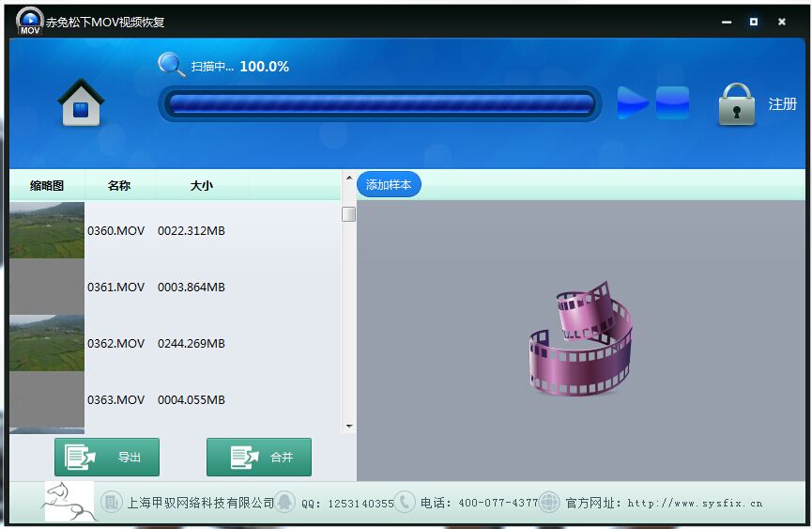Maximize the application window
The image size is (812, 529).
(x=754, y=22)
